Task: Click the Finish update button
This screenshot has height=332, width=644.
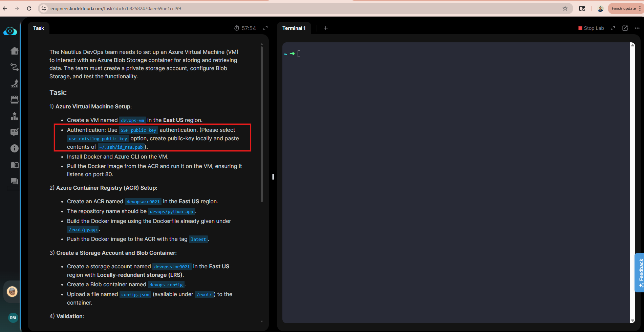Action: point(624,8)
